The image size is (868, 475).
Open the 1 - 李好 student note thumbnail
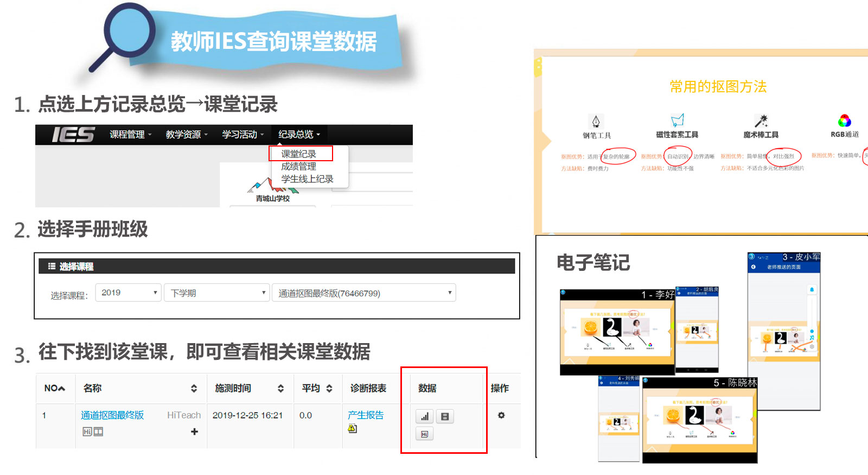pyautogui.click(x=617, y=332)
